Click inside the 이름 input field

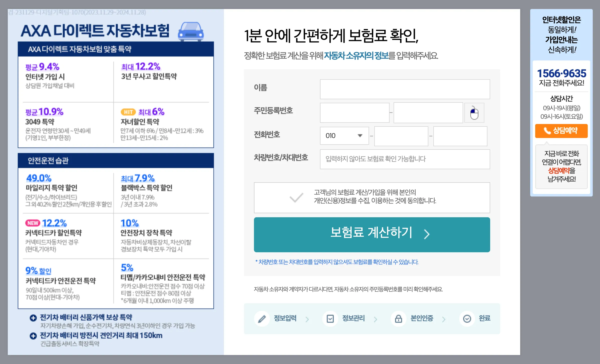click(405, 89)
